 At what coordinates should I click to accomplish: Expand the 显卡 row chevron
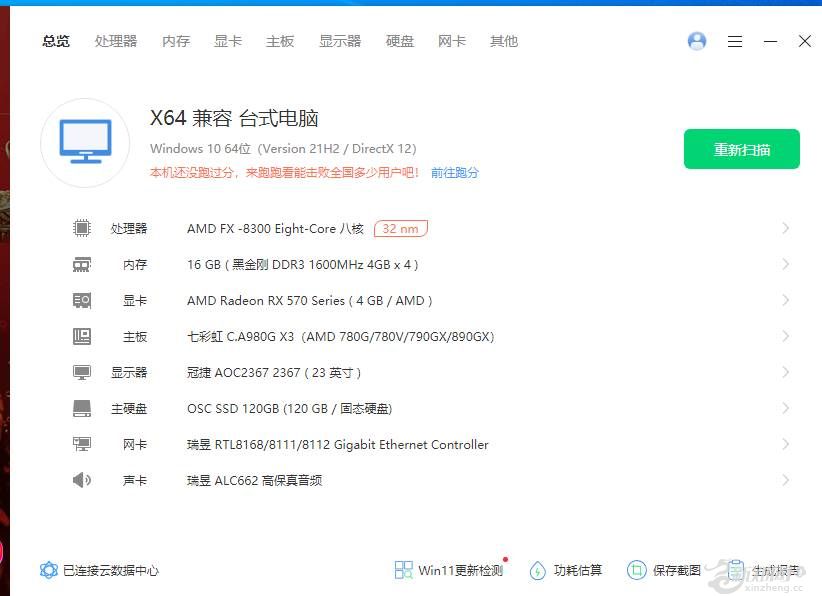point(785,300)
